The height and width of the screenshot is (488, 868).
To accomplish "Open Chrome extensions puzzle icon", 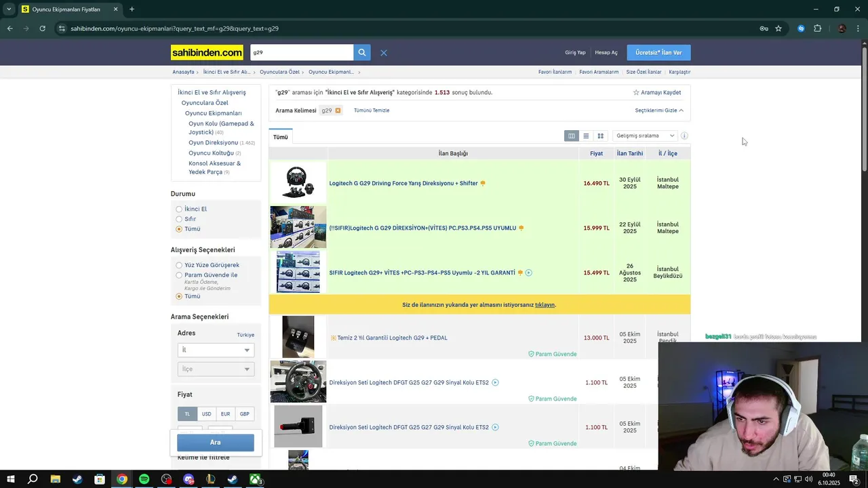I will [x=817, y=28].
